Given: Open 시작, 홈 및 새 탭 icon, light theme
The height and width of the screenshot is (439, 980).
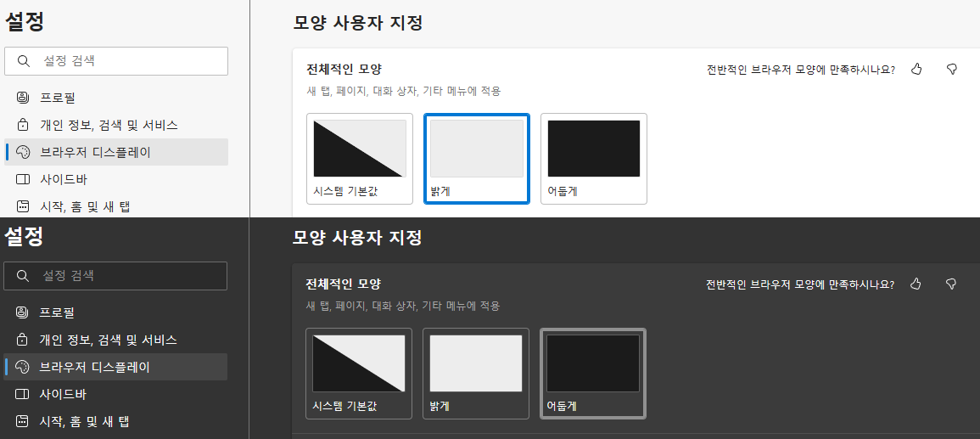Looking at the screenshot, I should (x=23, y=206).
